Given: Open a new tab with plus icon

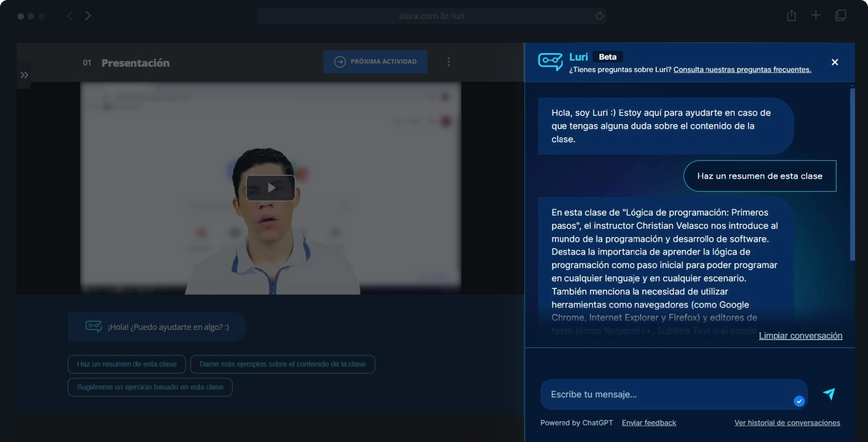Looking at the screenshot, I should [x=816, y=15].
